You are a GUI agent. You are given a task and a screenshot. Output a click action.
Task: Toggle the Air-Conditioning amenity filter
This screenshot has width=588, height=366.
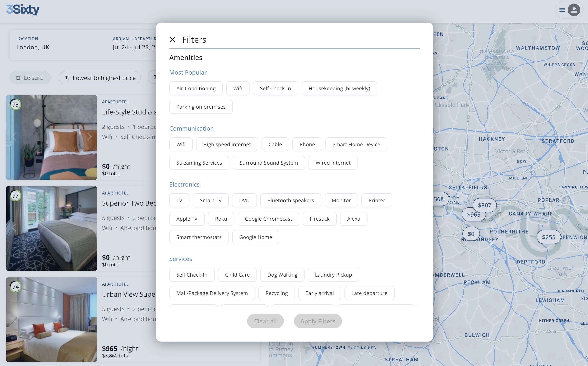(196, 88)
